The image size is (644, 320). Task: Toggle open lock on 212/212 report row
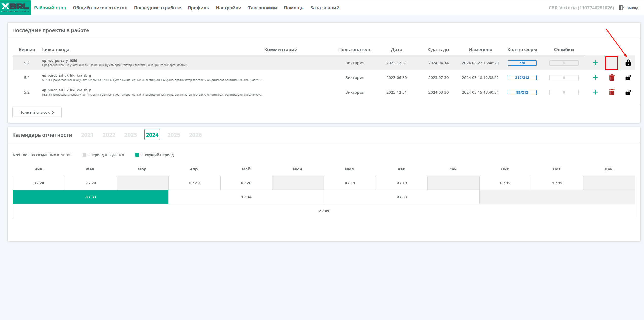[628, 77]
